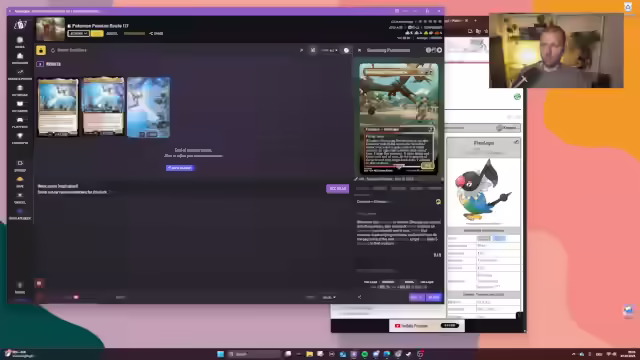The image size is (640, 360).
Task: Close the browser tab behind the deck app
Action: (466, 20)
